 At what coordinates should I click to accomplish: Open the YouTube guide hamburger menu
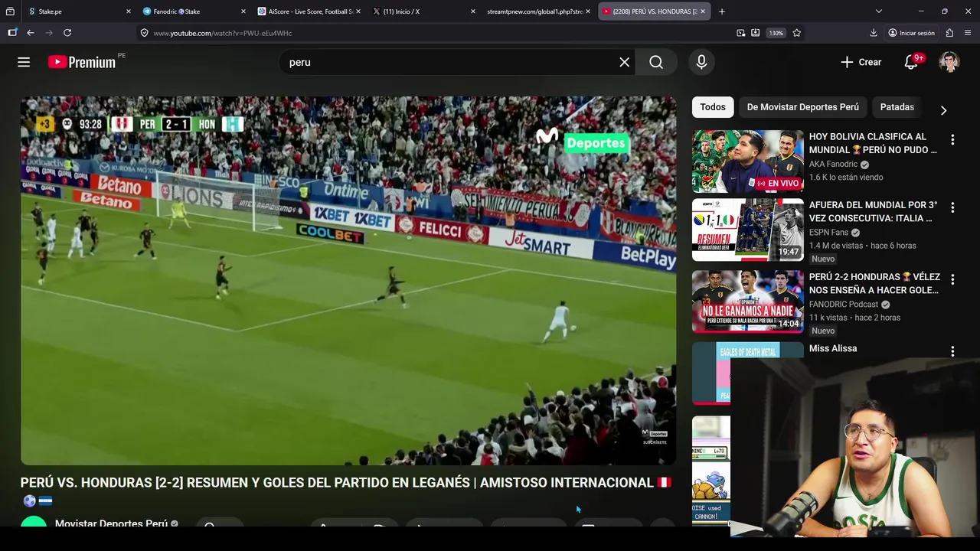pyautogui.click(x=24, y=62)
